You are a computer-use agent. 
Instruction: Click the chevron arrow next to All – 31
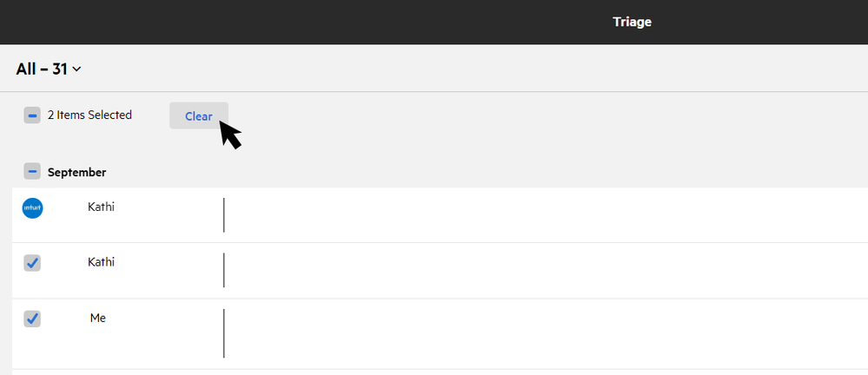(x=77, y=69)
